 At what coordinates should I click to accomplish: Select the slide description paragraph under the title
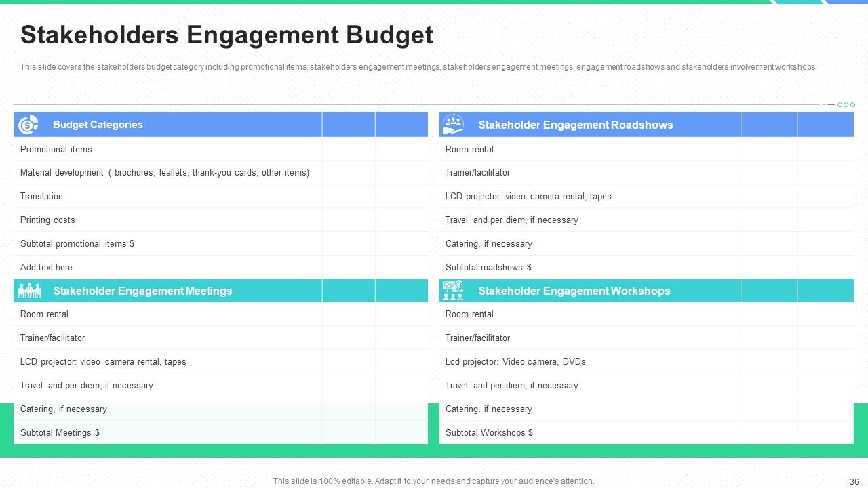click(x=418, y=67)
